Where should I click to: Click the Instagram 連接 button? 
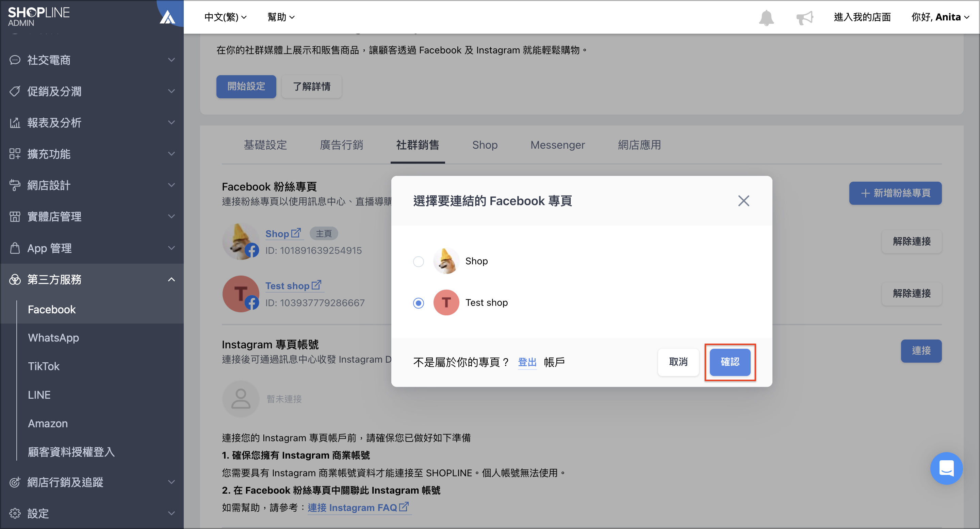point(921,351)
